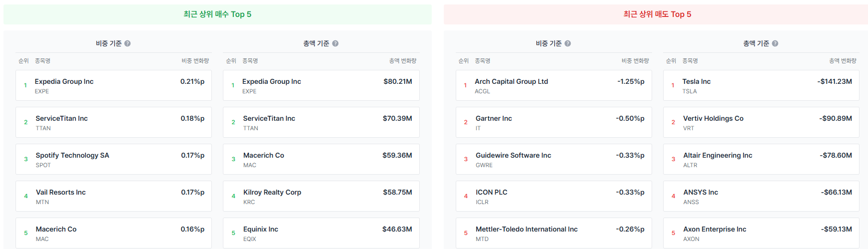Image resolution: width=868 pixels, height=249 pixels.
Task: Click the AXON ticker symbol
Action: pyautogui.click(x=691, y=239)
